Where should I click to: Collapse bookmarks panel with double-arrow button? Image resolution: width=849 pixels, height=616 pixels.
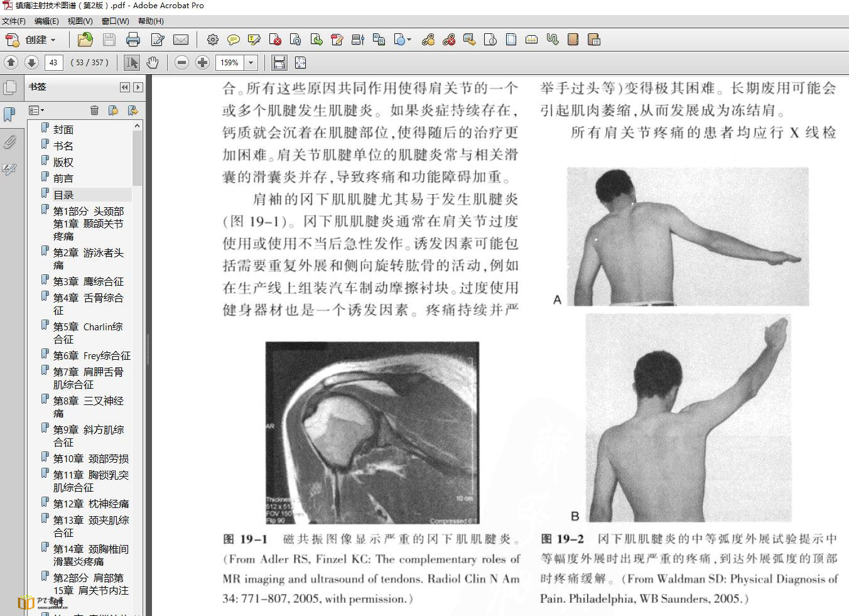125,87
